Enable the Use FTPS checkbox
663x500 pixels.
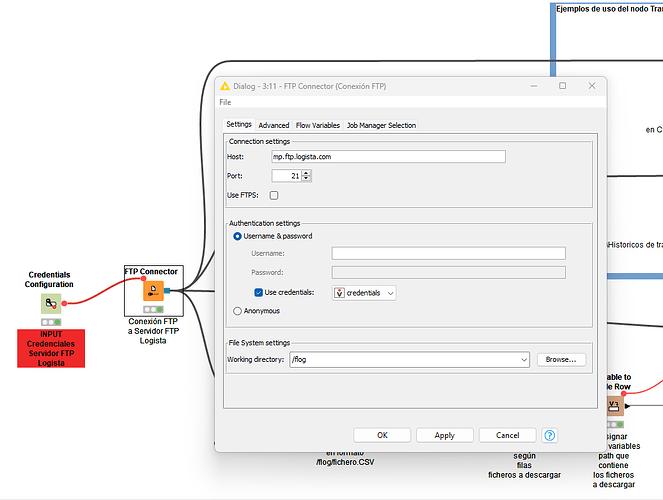(x=274, y=195)
